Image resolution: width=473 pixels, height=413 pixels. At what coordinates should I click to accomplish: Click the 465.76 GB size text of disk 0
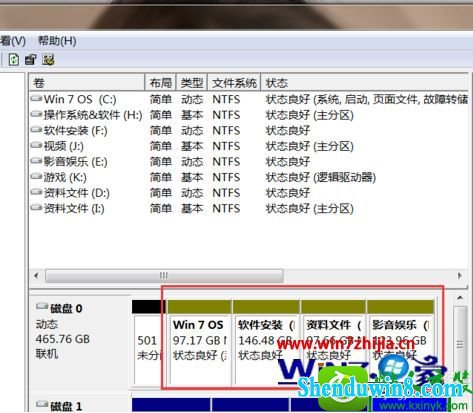coord(63,339)
